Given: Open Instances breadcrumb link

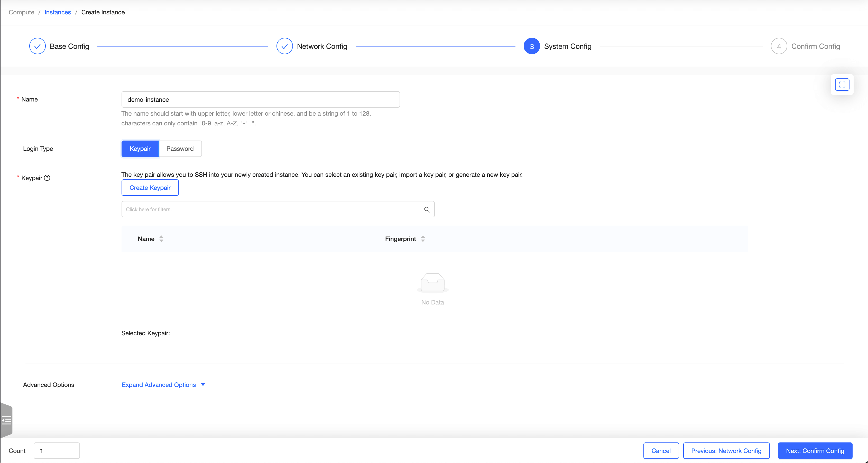Looking at the screenshot, I should pyautogui.click(x=58, y=12).
